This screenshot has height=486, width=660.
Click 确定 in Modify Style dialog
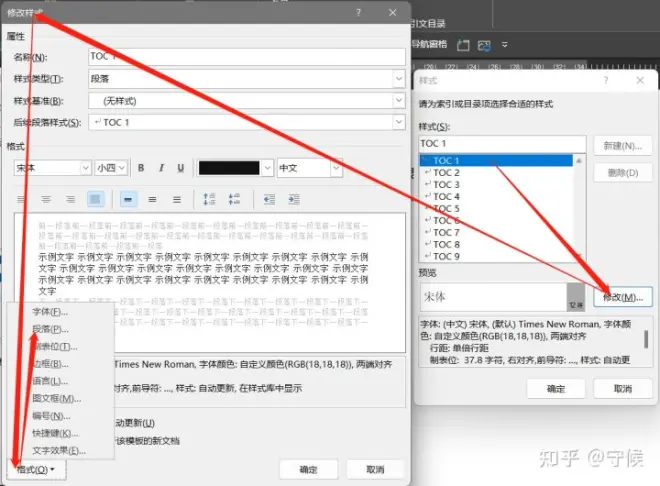(x=309, y=469)
